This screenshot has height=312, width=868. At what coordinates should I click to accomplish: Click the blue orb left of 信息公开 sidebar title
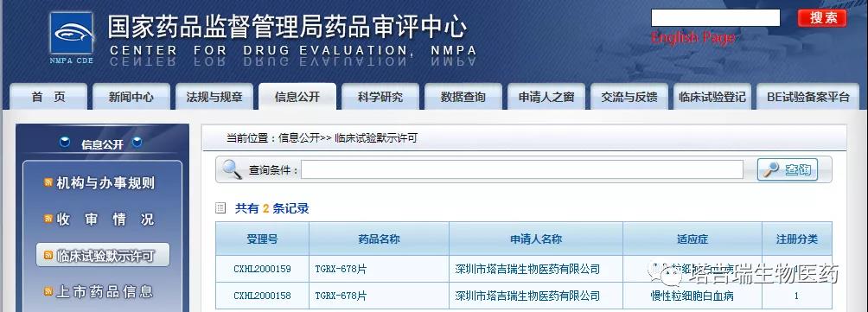pos(65,143)
